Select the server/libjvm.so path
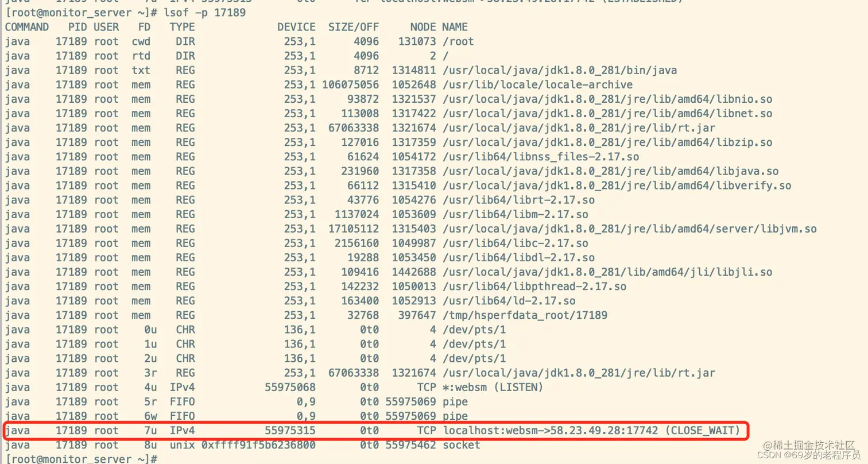 pos(630,229)
